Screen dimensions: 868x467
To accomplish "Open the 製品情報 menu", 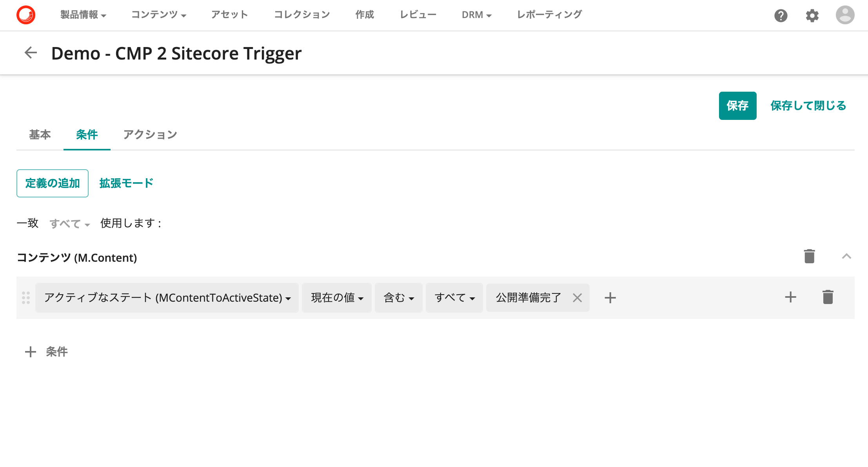I will coord(83,15).
